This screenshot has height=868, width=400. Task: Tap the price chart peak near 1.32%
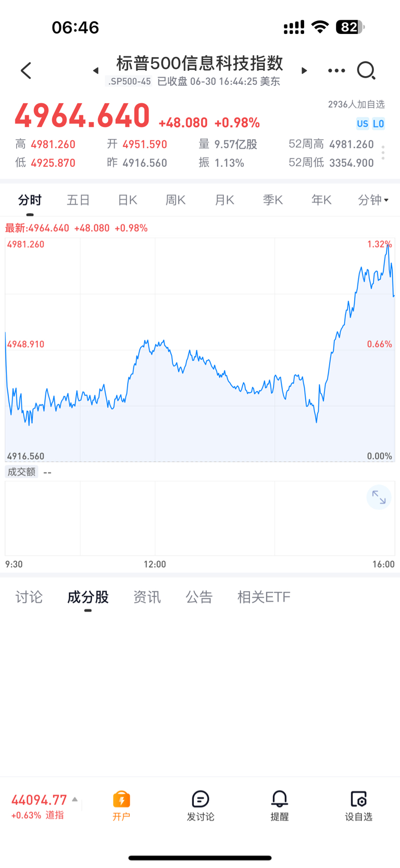(388, 245)
